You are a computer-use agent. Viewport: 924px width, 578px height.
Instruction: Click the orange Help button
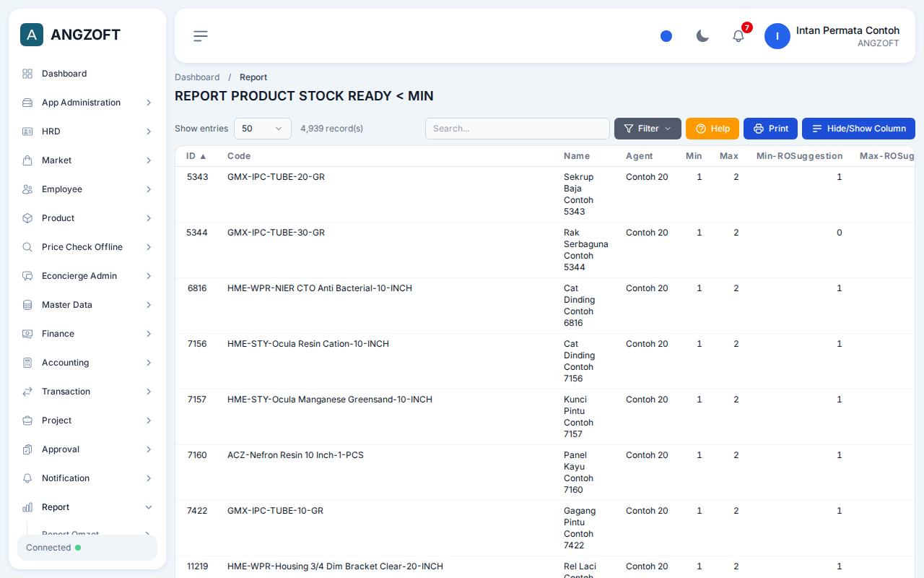coord(712,129)
